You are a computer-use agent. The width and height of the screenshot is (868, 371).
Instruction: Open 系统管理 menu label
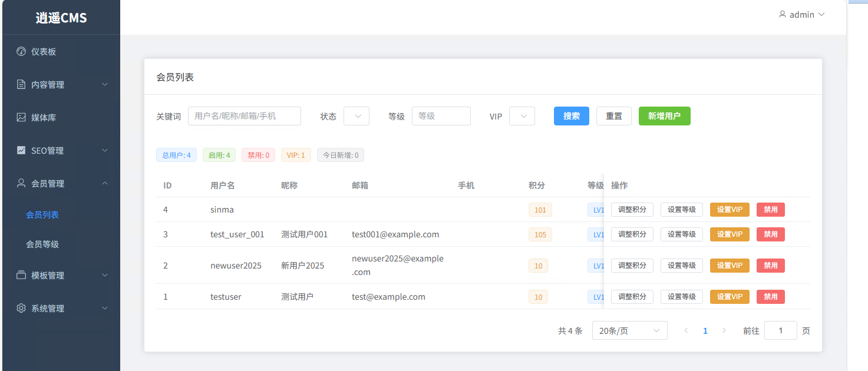pyautogui.click(x=48, y=309)
